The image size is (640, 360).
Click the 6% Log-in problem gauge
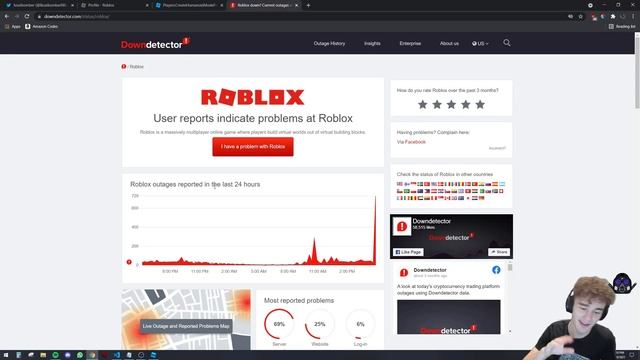(x=360, y=324)
